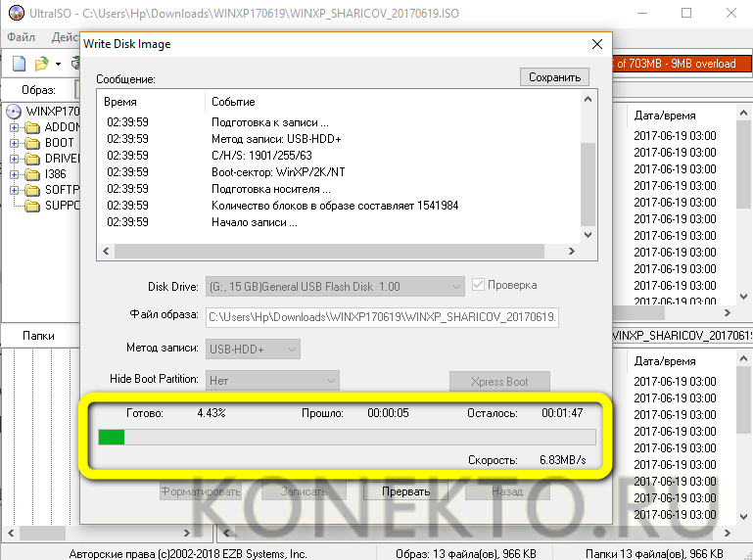Click the Папки panel label
The image size is (753, 560).
(38, 336)
